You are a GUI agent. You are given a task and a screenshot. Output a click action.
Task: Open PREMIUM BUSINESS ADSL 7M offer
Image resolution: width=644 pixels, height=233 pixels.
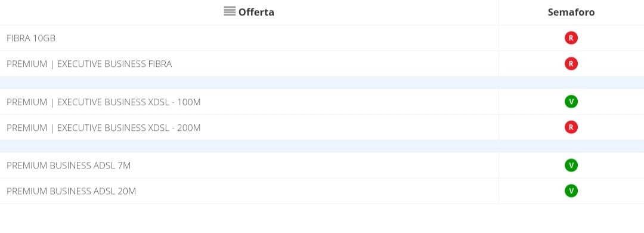click(x=69, y=165)
